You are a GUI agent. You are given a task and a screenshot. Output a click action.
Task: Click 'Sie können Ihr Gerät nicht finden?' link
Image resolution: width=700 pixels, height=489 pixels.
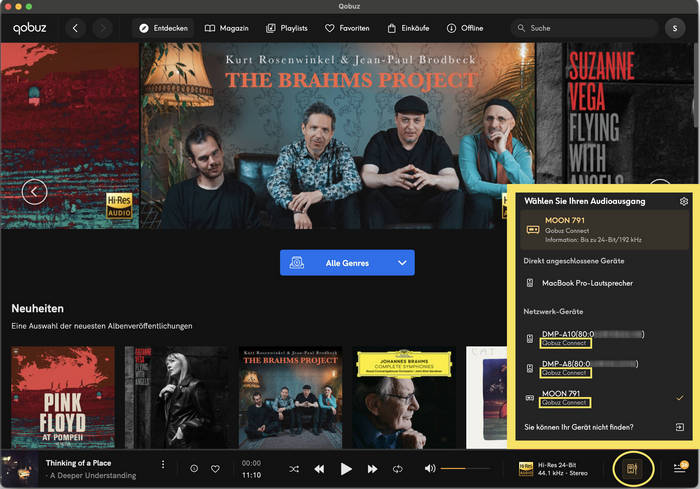click(579, 427)
